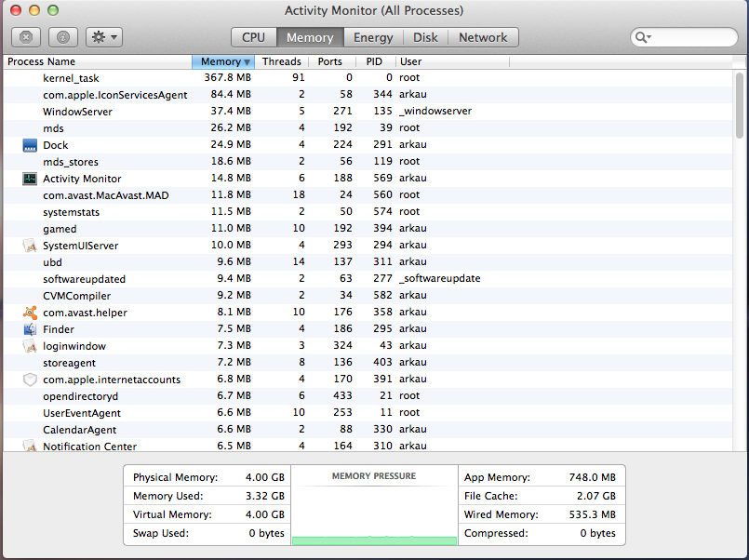
Task: Click the Quit Process toolbar button
Action: [x=26, y=37]
